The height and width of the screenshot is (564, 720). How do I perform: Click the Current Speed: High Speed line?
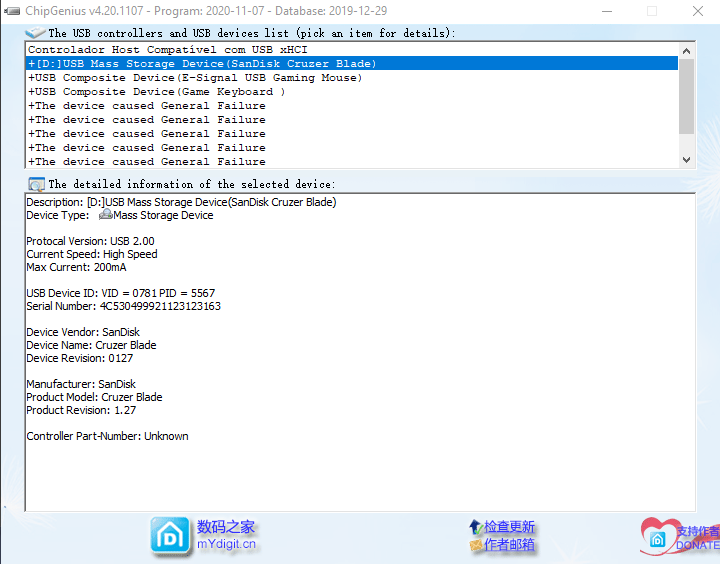pos(92,254)
